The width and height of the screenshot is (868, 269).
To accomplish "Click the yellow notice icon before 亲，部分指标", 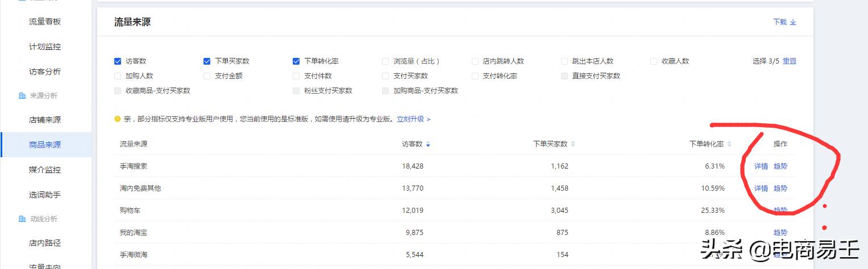I will coord(118,119).
